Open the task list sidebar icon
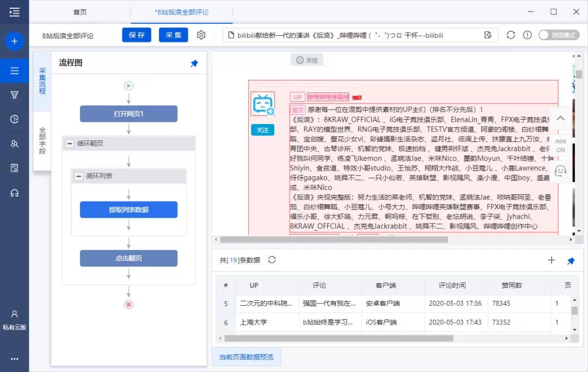Screen dimensions: 588x372 (14, 70)
